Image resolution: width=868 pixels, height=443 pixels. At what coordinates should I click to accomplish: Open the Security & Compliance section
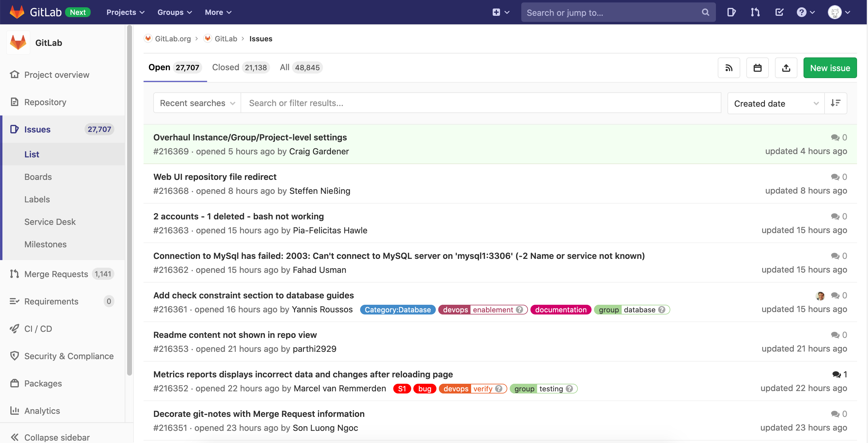[x=69, y=356]
